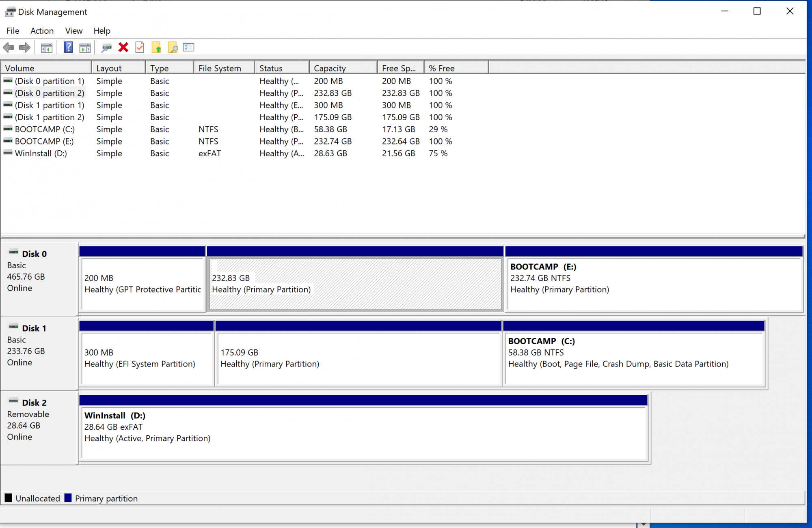
Task: Click the Disk Management title bar icon
Action: [x=10, y=12]
